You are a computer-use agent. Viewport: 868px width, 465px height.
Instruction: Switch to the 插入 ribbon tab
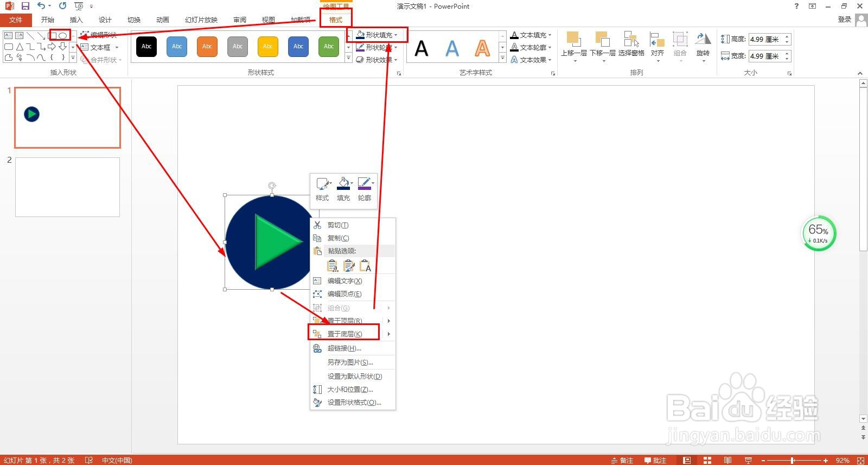coord(76,20)
